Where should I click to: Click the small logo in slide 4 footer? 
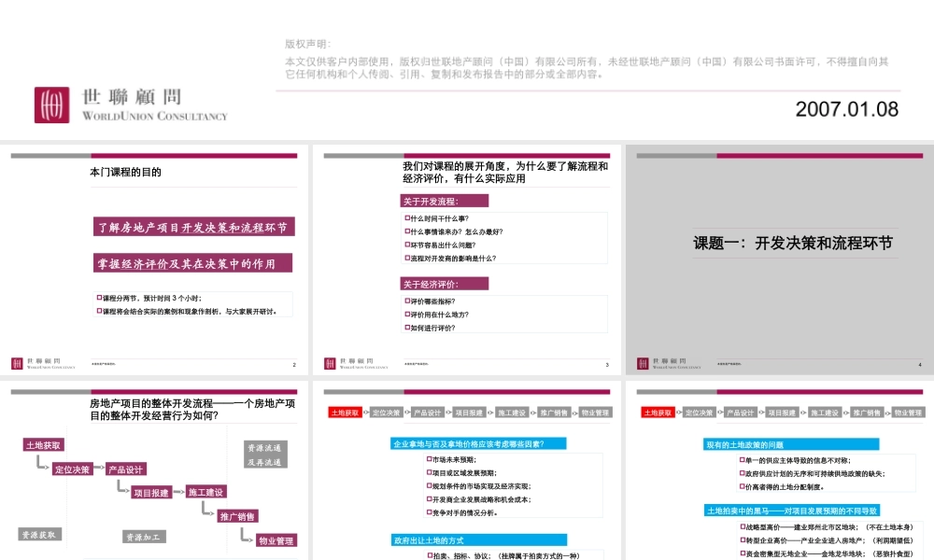[643, 363]
